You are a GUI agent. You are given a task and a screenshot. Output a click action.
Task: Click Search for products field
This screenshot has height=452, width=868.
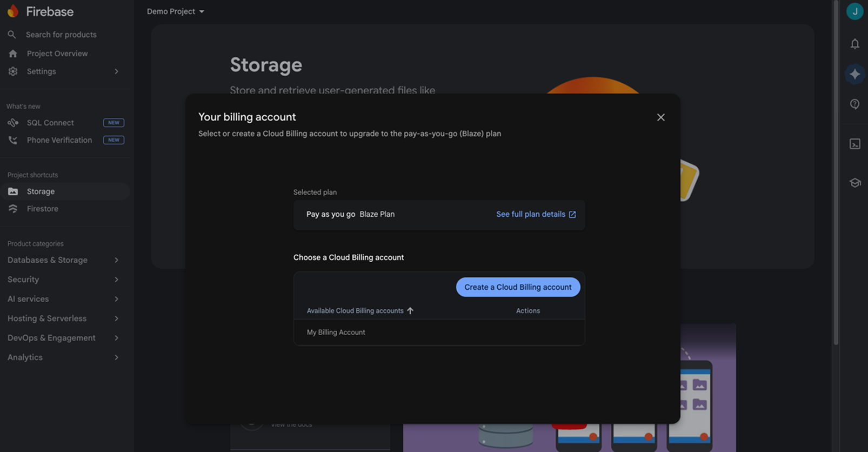tap(61, 35)
